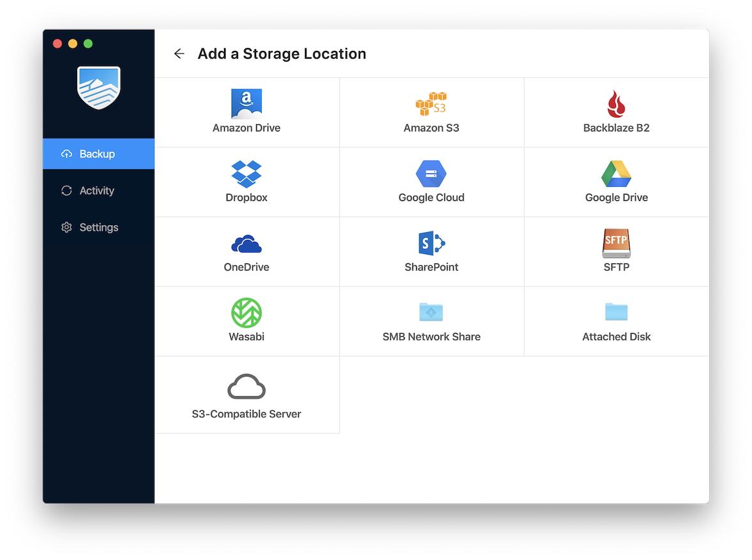
Task: Maximize window with green button
Action: coord(88,43)
